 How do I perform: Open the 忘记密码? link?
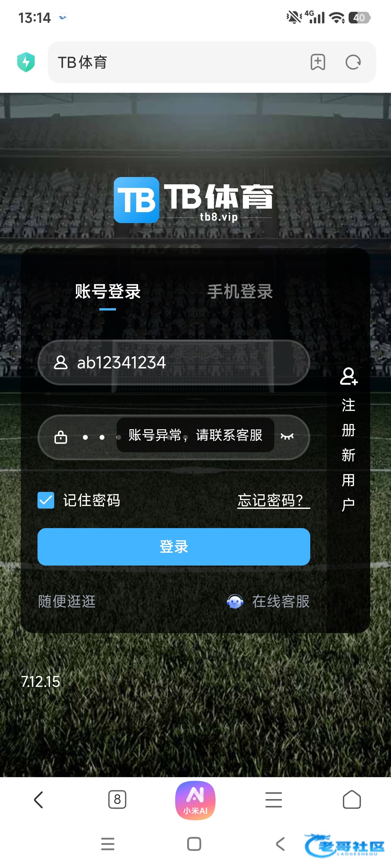click(x=274, y=500)
